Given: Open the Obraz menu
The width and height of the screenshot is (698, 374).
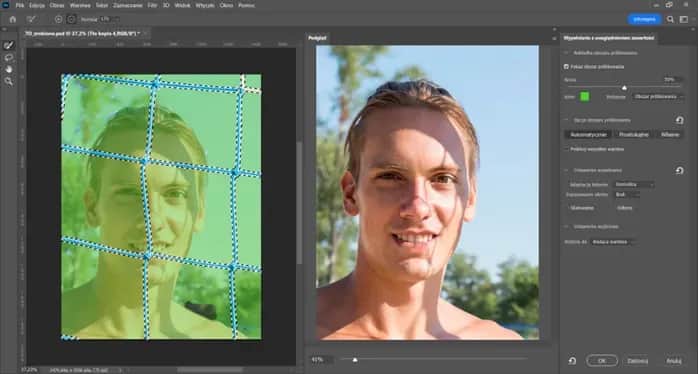Looking at the screenshot, I should coord(57,5).
